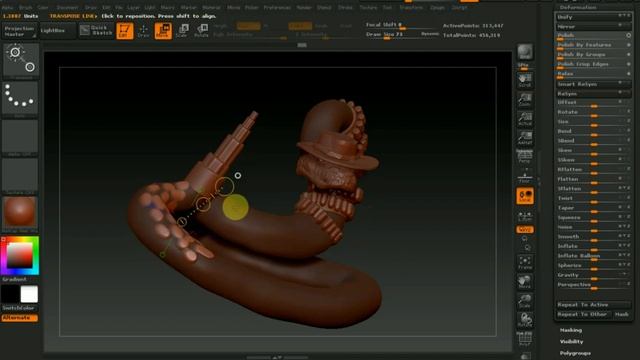The width and height of the screenshot is (640, 360).
Task: Expand the Visibility sub-palette
Action: [571, 342]
